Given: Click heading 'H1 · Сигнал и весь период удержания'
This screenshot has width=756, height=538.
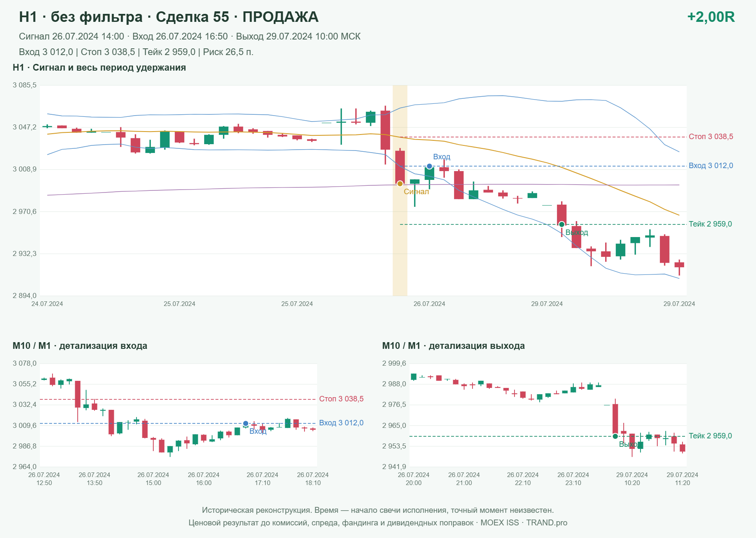Looking at the screenshot, I should click(x=99, y=68).
